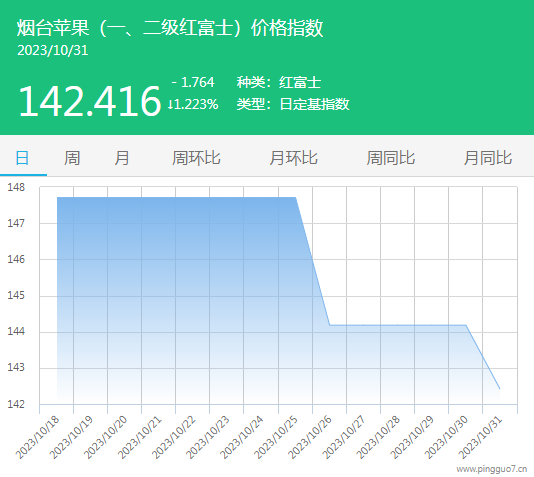
Task: Click the 2023/10/31 data point on chart
Action: click(x=500, y=389)
